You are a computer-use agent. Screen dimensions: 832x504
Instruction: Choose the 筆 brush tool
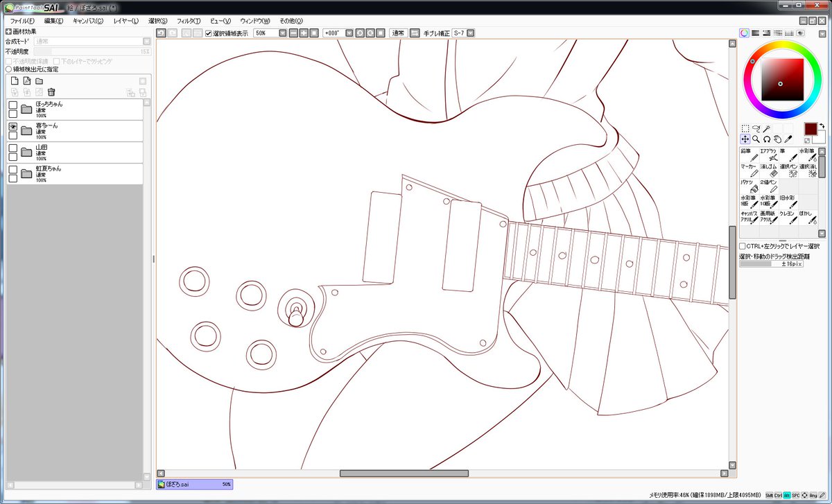(x=788, y=155)
